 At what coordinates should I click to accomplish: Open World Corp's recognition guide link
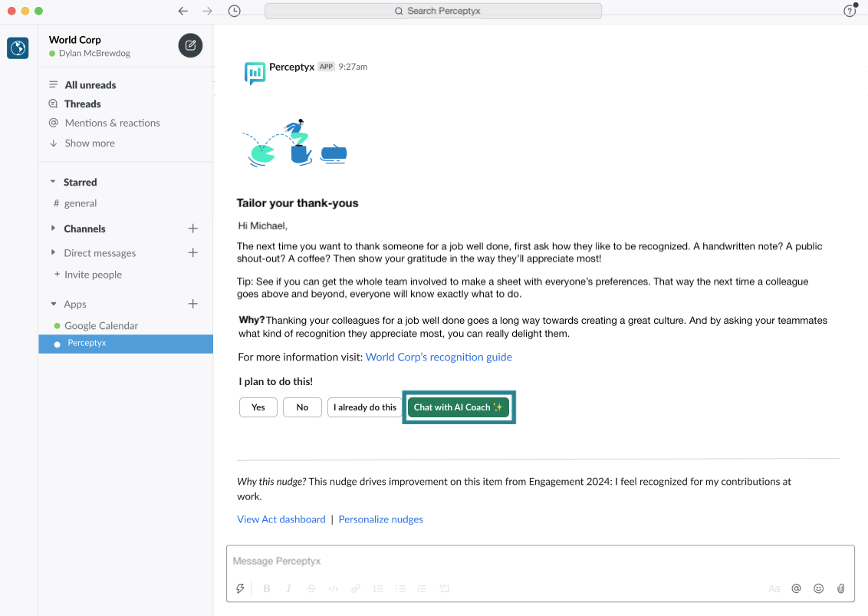coord(439,357)
